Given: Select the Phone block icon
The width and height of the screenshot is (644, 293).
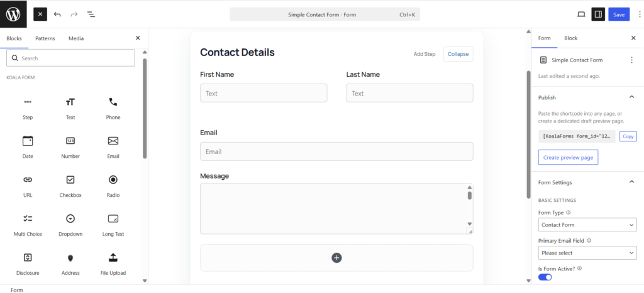Looking at the screenshot, I should (113, 102).
